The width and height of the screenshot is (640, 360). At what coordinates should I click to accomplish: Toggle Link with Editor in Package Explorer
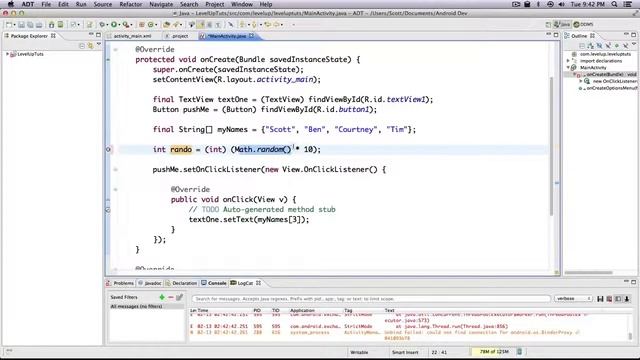click(90, 46)
